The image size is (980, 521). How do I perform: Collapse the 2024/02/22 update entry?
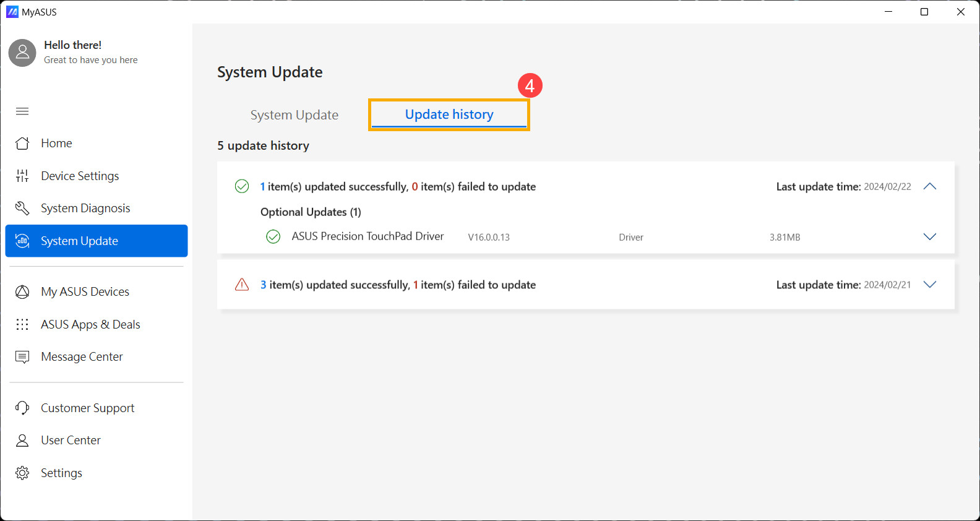(929, 186)
